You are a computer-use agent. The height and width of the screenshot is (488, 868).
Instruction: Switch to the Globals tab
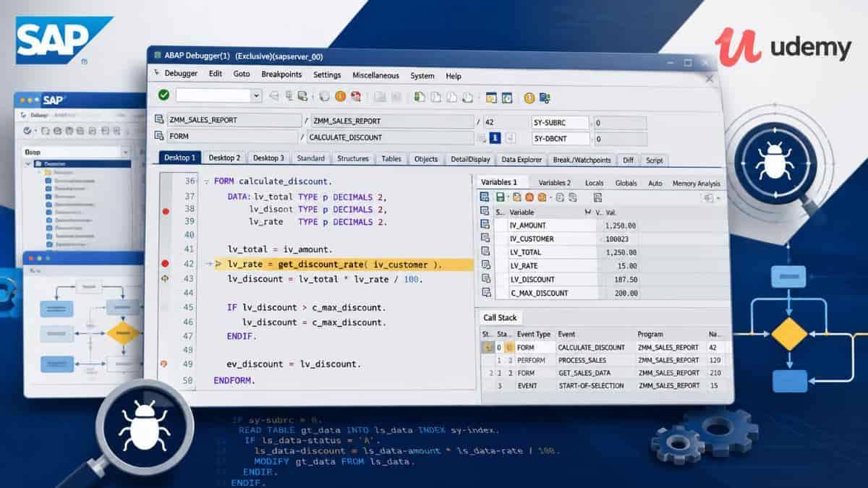coord(626,183)
